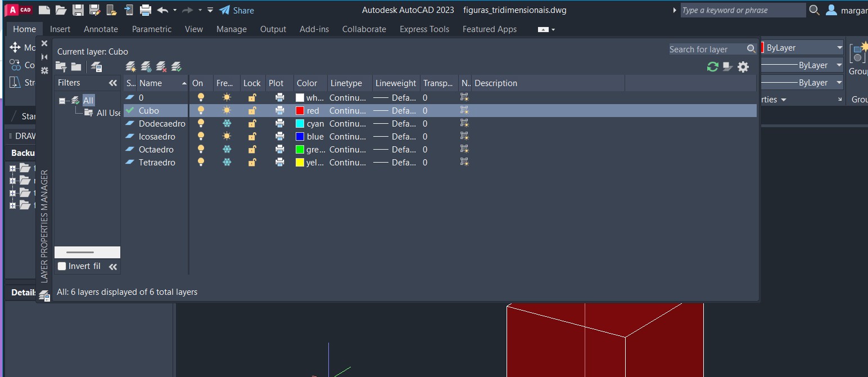
Task: Thaw the Tetraedro layer snowflake
Action: tap(227, 163)
